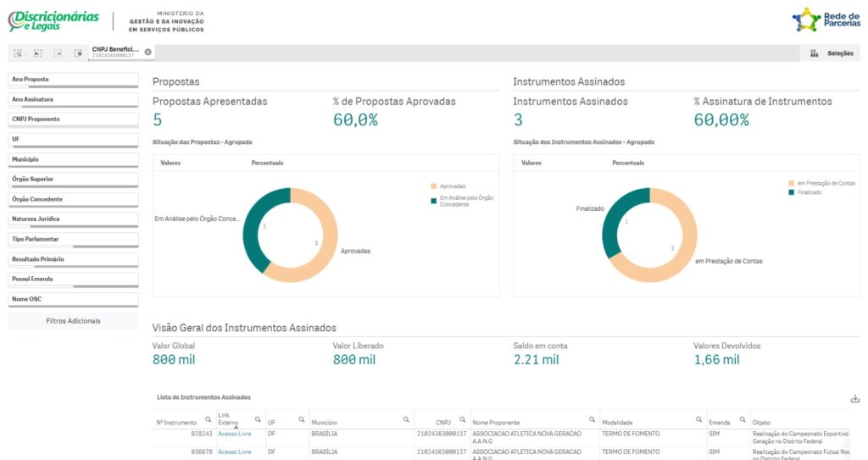Search in the Nº Instrumento column
Image resolution: width=868 pixels, height=460 pixels.
click(x=209, y=419)
